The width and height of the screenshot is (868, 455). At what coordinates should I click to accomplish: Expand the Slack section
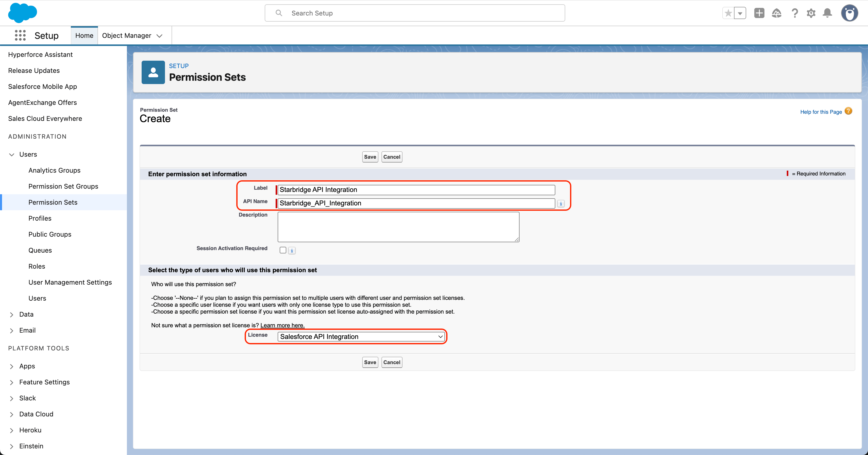pos(11,398)
